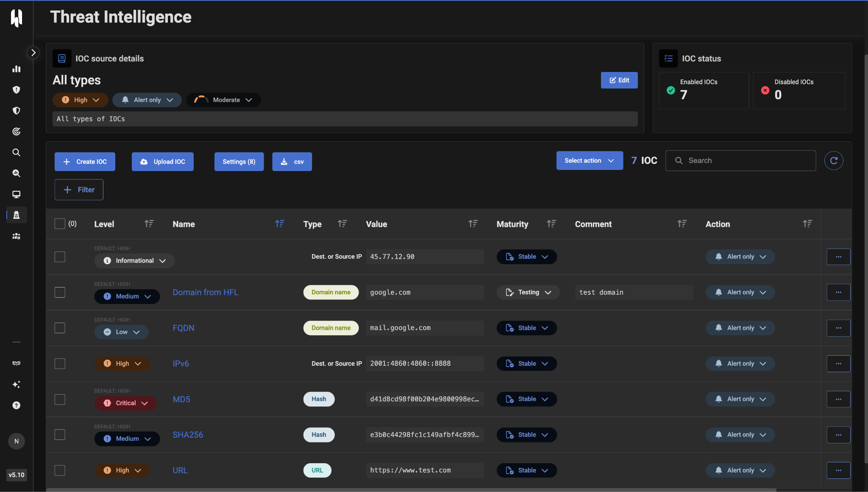Click the Enabled IOCs status card
Viewport: 868px width, 492px height.
[704, 90]
